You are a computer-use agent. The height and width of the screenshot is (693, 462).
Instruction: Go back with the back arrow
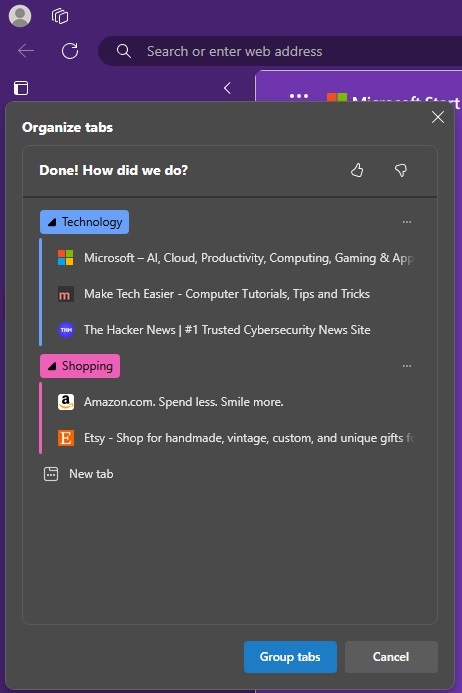[x=26, y=51]
